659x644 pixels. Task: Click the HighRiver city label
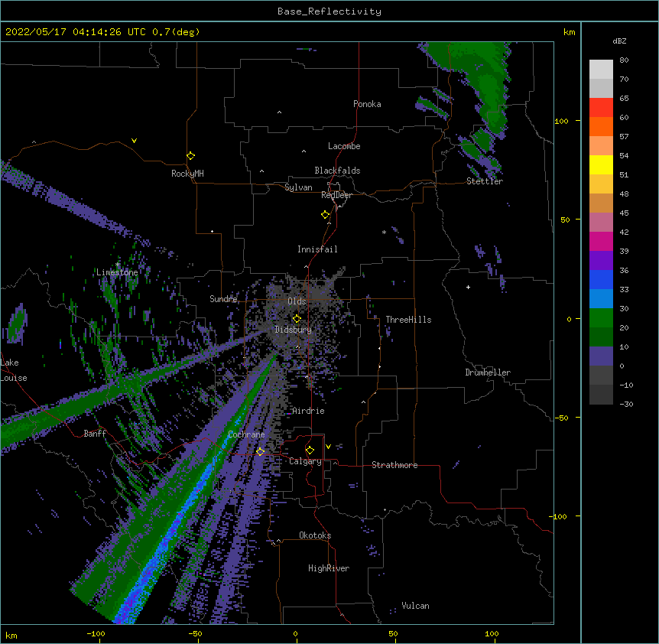[x=329, y=568]
